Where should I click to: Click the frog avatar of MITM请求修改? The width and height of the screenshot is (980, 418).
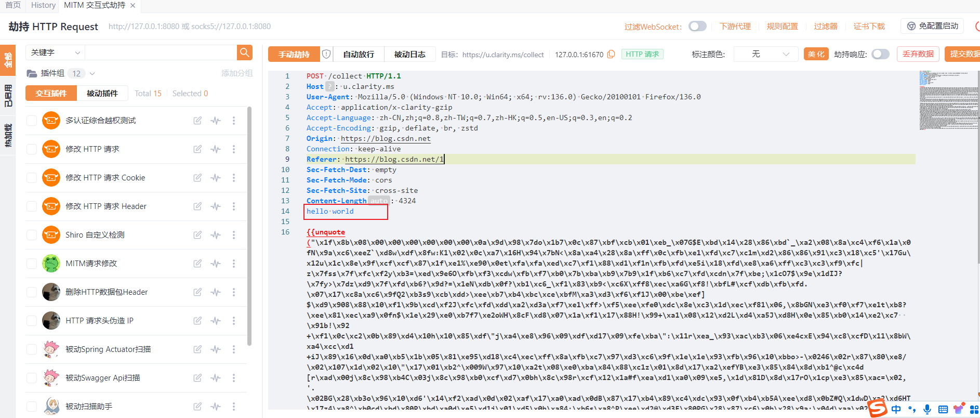coord(51,264)
